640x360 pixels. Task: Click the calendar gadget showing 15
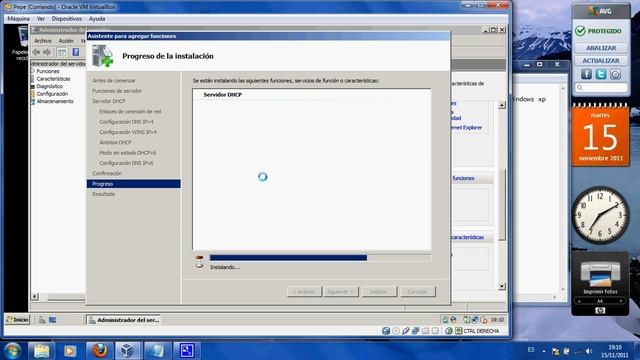click(600, 135)
